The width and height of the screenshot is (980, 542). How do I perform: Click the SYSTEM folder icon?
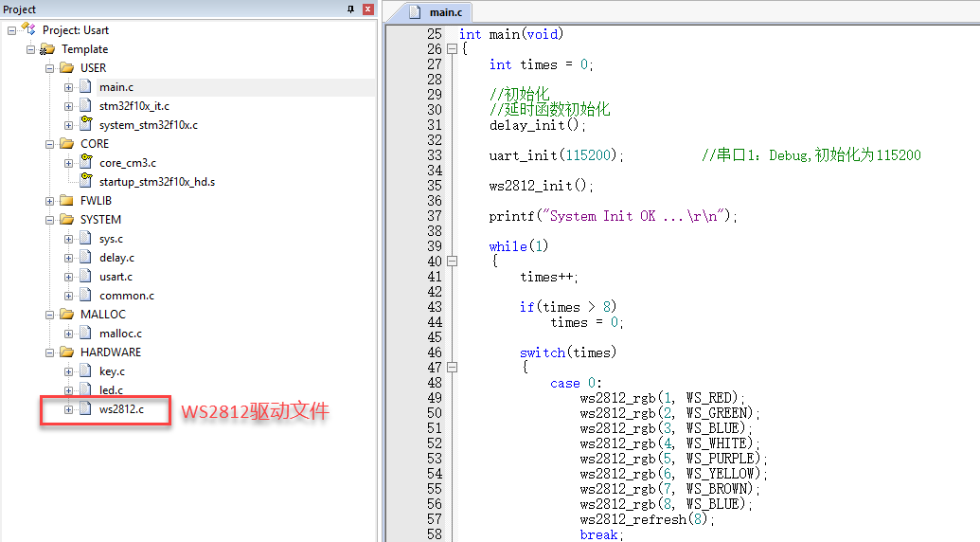(66, 219)
